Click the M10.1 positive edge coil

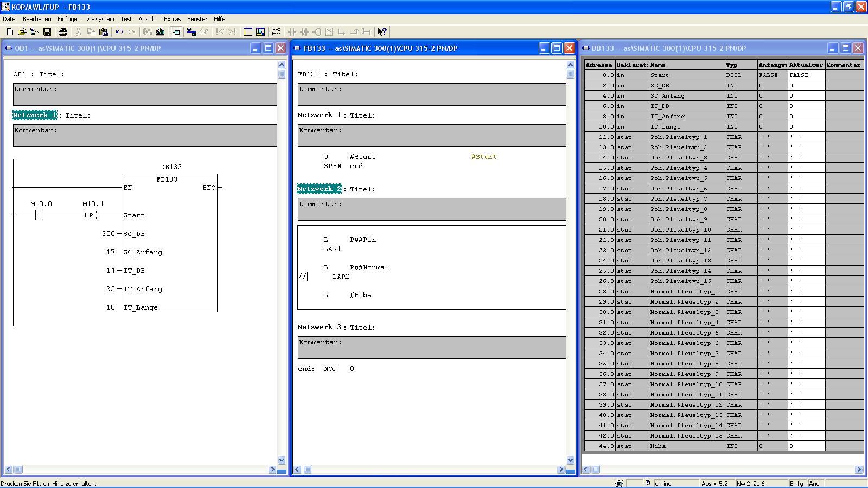tap(92, 215)
